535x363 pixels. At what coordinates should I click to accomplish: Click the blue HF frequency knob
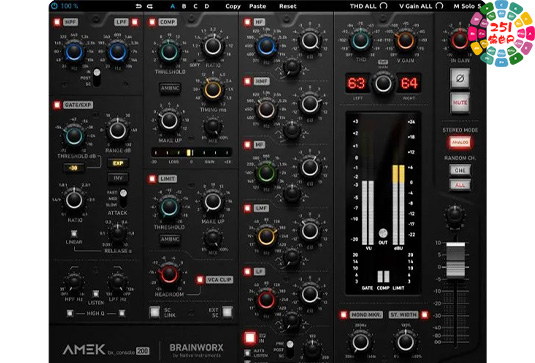(x=266, y=46)
